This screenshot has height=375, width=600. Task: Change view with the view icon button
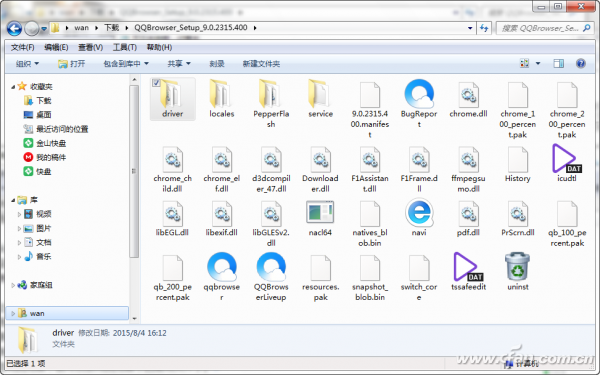525,64
